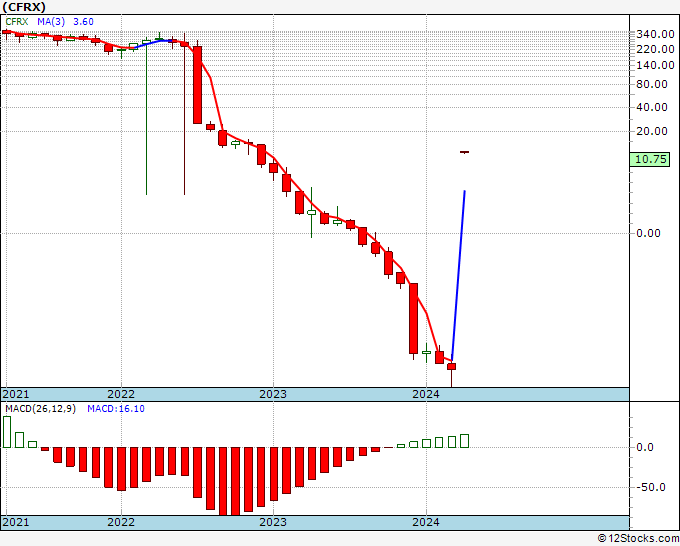Click the 20.00 price axis label
Screen dimensions: 680x546
click(652, 131)
